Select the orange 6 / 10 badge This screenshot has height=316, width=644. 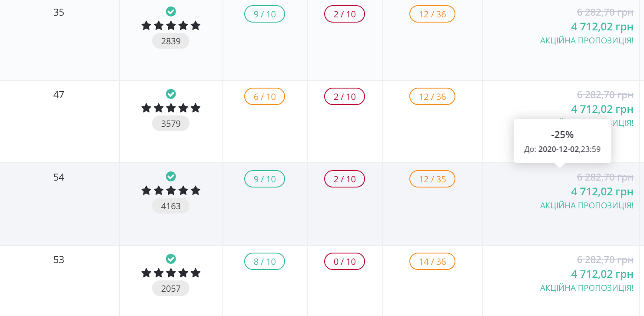point(265,96)
